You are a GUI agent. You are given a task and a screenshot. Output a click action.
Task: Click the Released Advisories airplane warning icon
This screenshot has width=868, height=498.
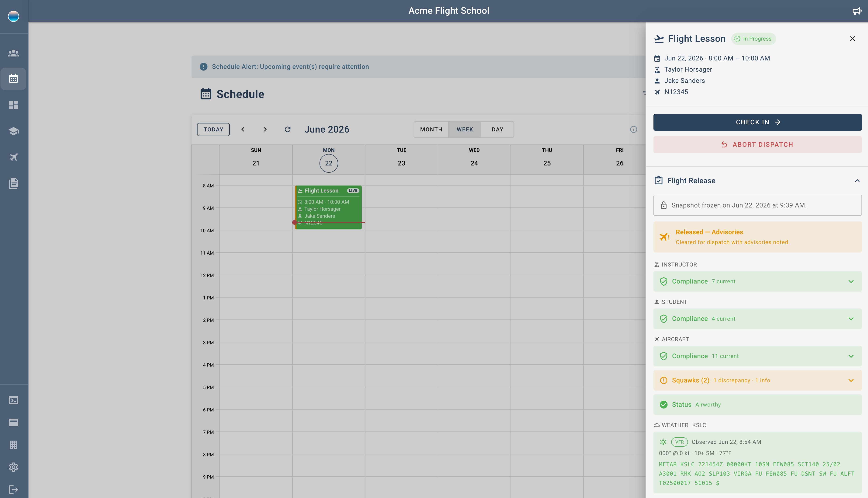[664, 237]
